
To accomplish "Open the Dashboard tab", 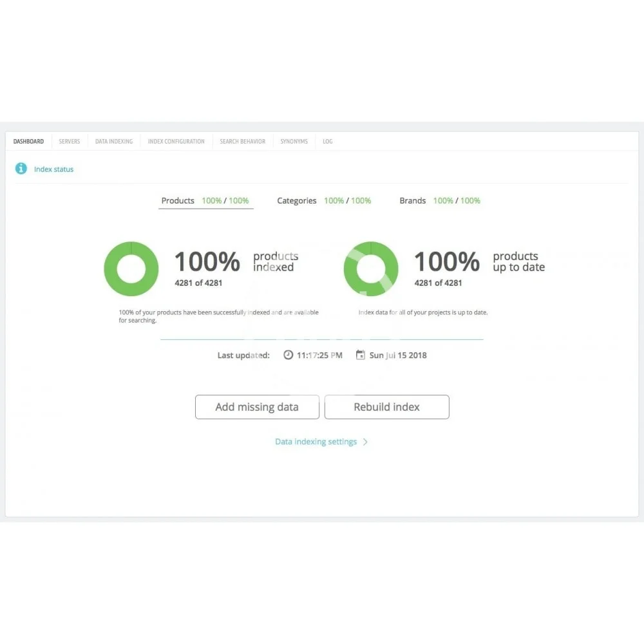I will [x=28, y=142].
